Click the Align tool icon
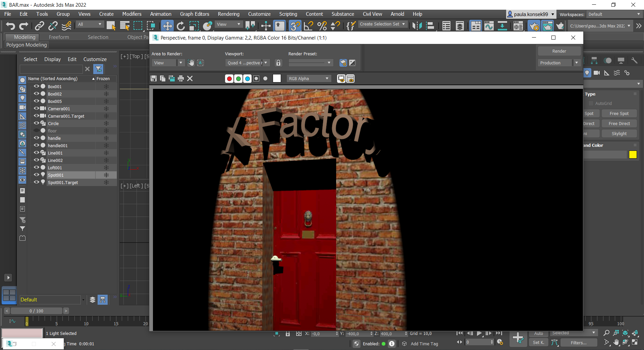The height and width of the screenshot is (350, 644). click(430, 26)
